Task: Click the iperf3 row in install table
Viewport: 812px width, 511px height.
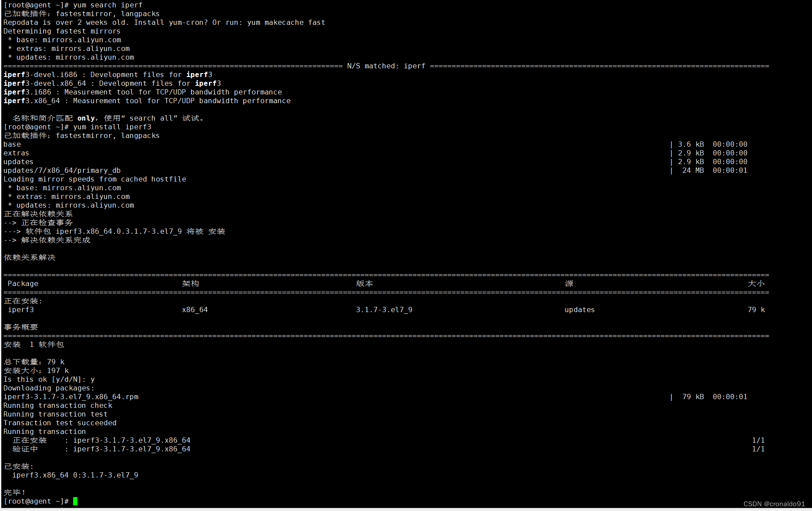Action: pos(21,309)
